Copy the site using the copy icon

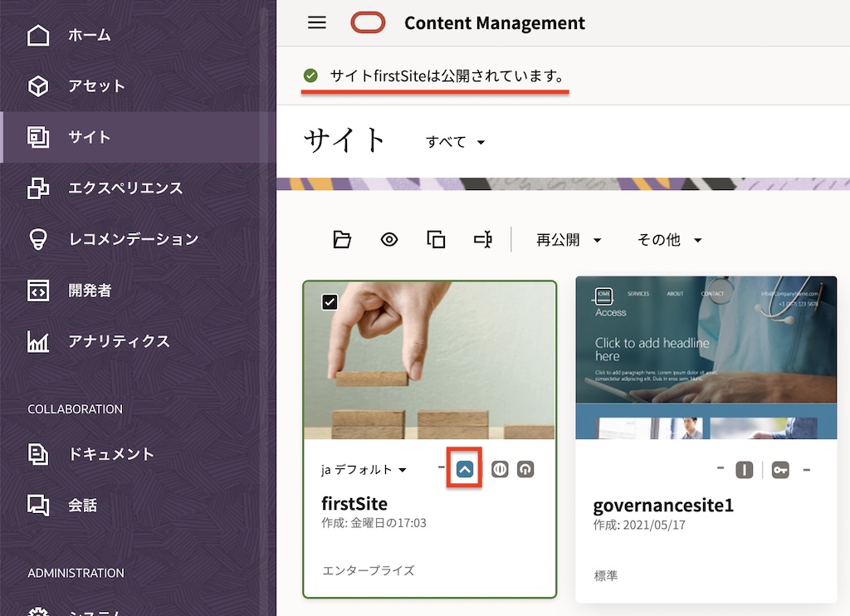435,239
